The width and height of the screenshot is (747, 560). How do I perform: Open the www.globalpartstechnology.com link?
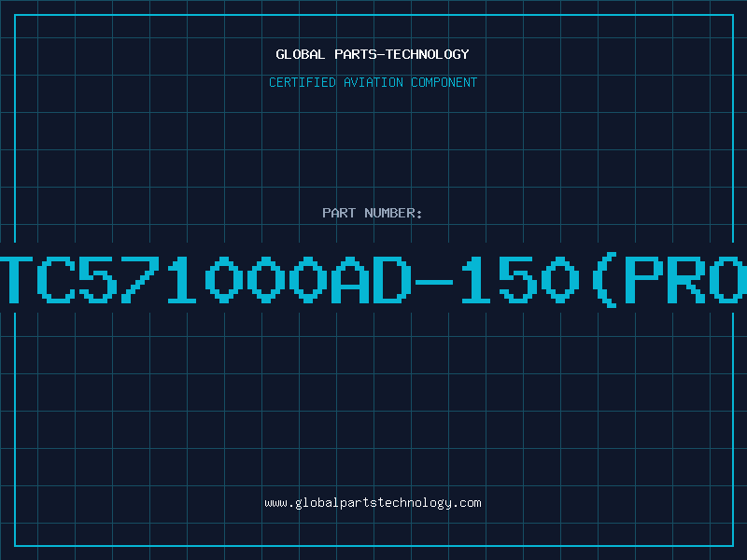click(373, 503)
